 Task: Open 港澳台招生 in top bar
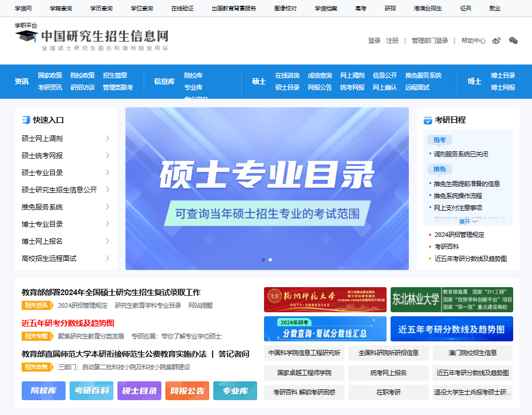click(428, 8)
